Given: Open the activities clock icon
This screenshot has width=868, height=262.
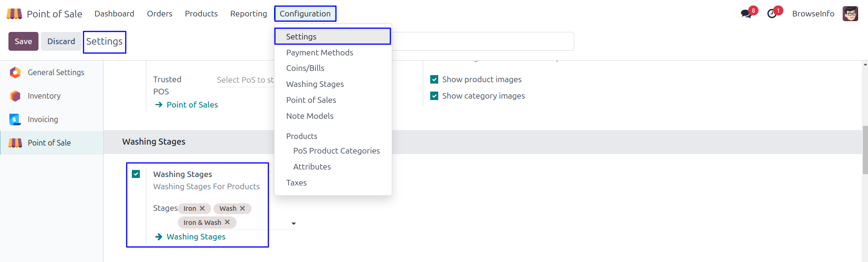Looking at the screenshot, I should coord(772,14).
